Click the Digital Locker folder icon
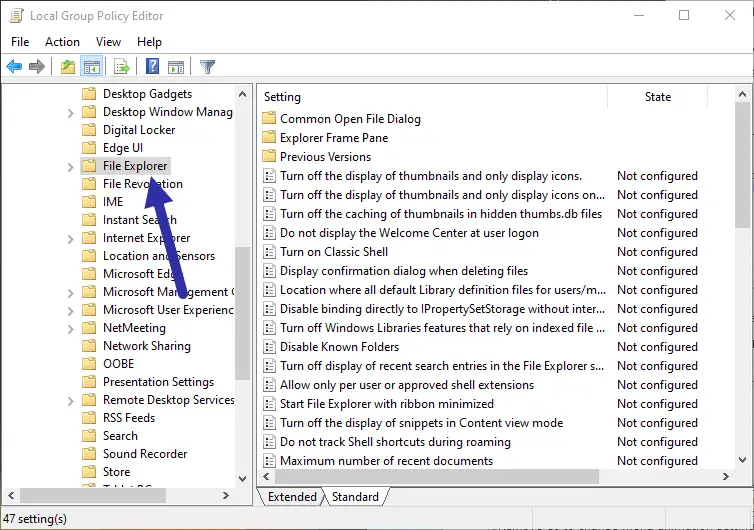The height and width of the screenshot is (530, 754). pos(89,129)
